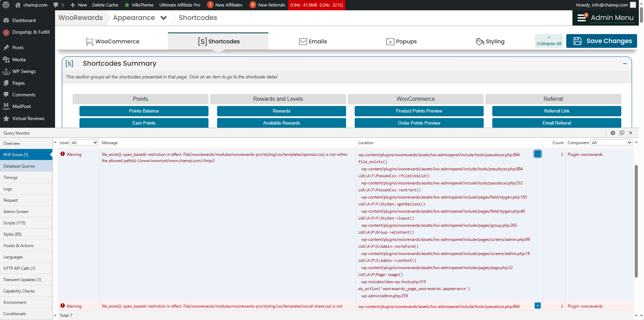644x320 pixels.
Task: Open Product Points Preview shortcode
Action: tap(419, 111)
